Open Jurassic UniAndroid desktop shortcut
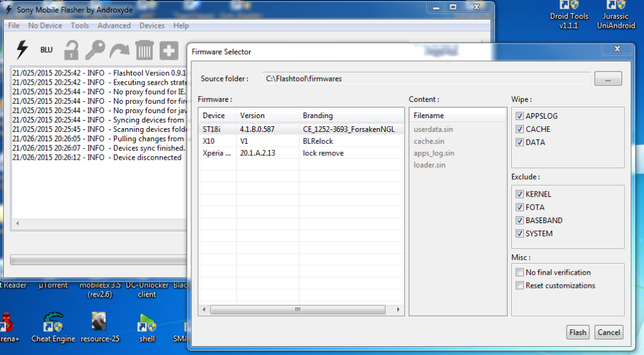The height and width of the screenshot is (355, 644). click(616, 15)
